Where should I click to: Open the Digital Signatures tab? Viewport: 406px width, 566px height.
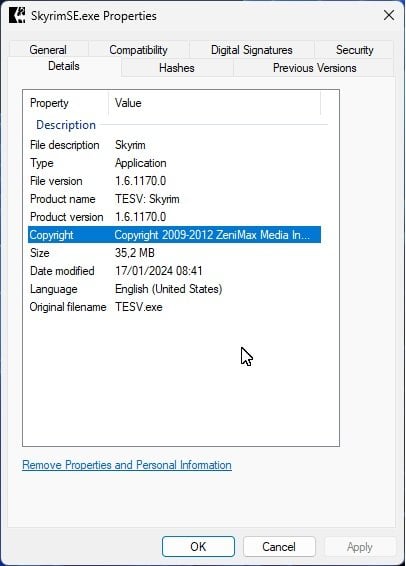tap(252, 50)
